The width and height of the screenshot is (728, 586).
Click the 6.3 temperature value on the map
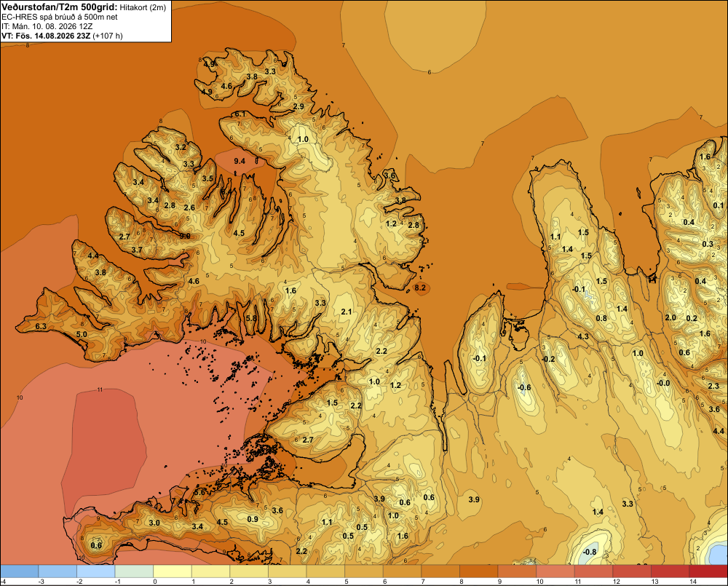tap(41, 326)
